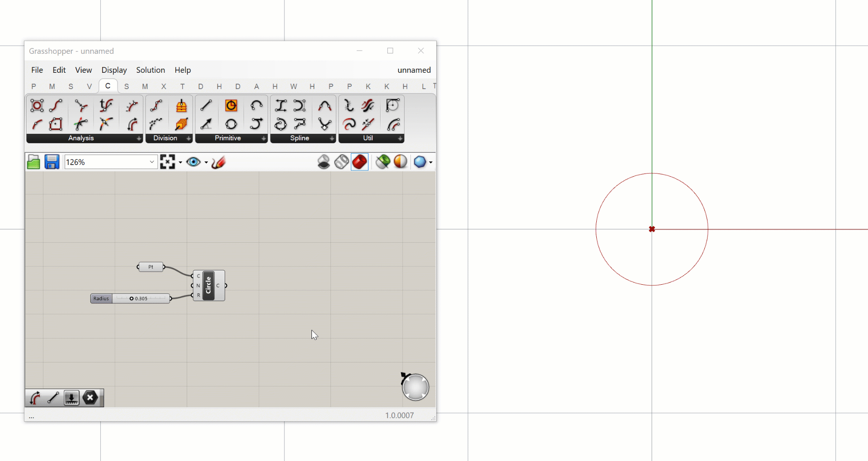Enable wireframe preview mode

342,162
